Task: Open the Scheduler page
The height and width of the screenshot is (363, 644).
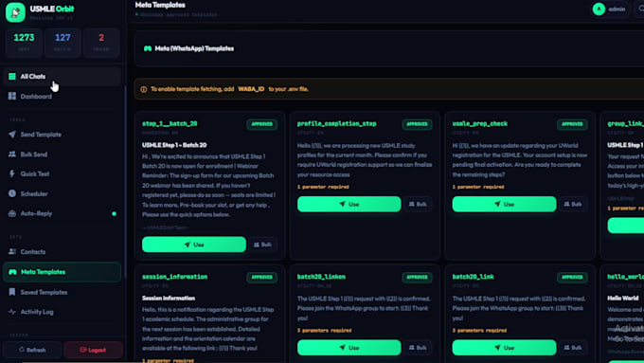Action: (62, 193)
